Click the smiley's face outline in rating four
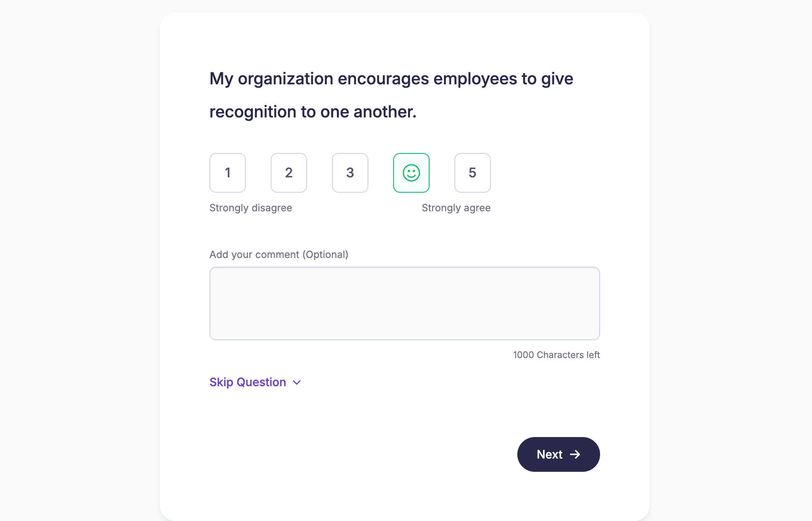 click(411, 173)
